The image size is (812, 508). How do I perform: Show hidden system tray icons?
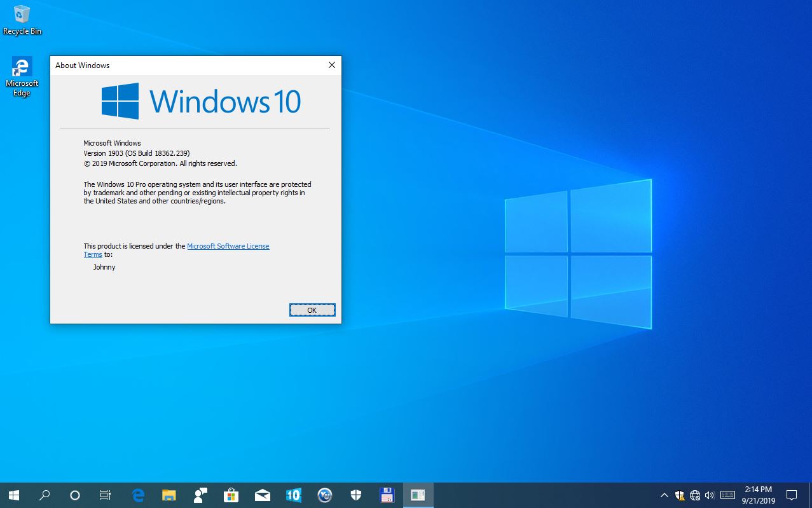(x=664, y=495)
